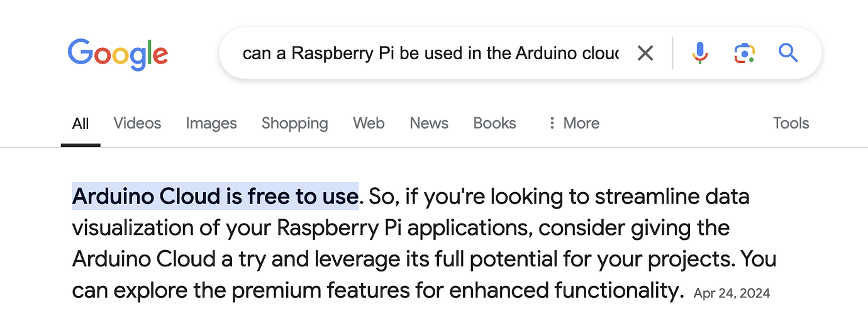Open the Shopping results tab

click(294, 123)
